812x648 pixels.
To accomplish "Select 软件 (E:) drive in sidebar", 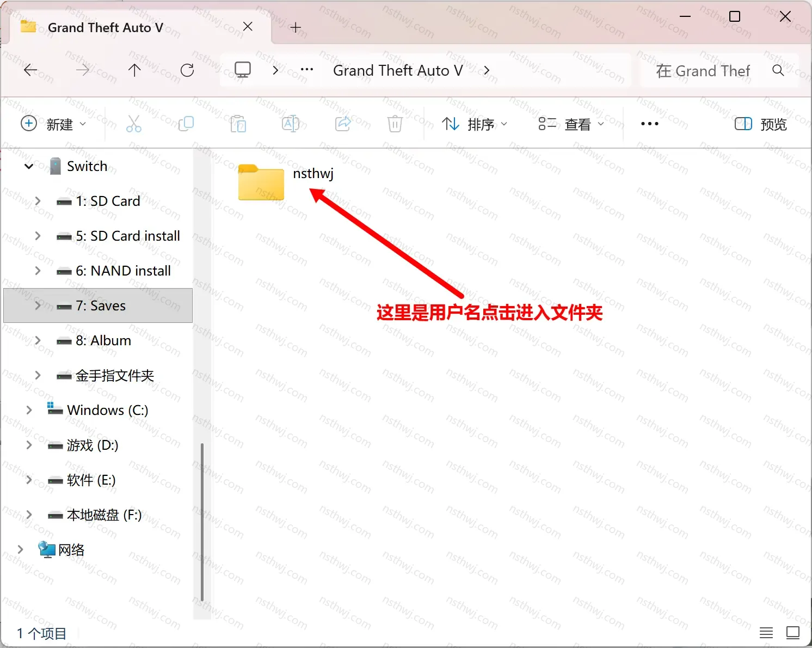I will (x=91, y=480).
